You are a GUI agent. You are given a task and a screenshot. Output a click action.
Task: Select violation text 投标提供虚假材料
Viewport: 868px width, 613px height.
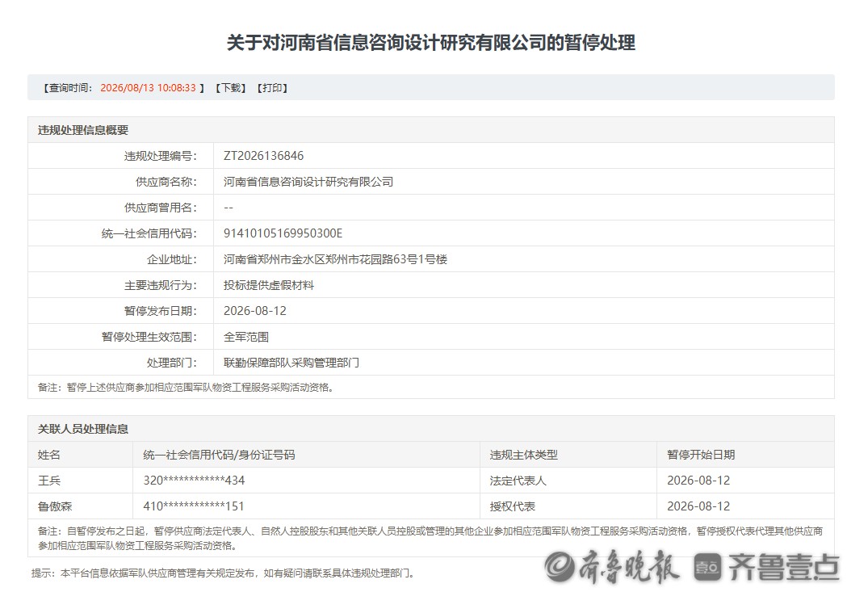click(x=269, y=285)
